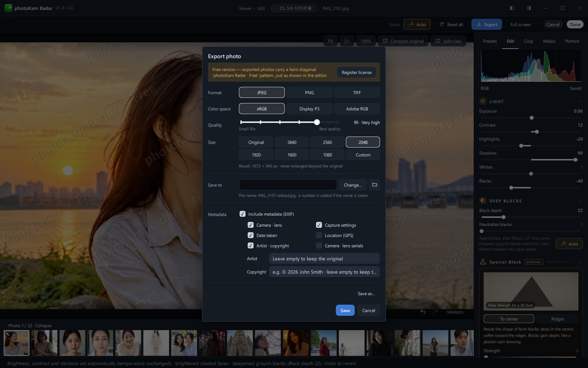This screenshot has width=588, height=368.
Task: Click the Black depth slider
Action: (x=531, y=217)
